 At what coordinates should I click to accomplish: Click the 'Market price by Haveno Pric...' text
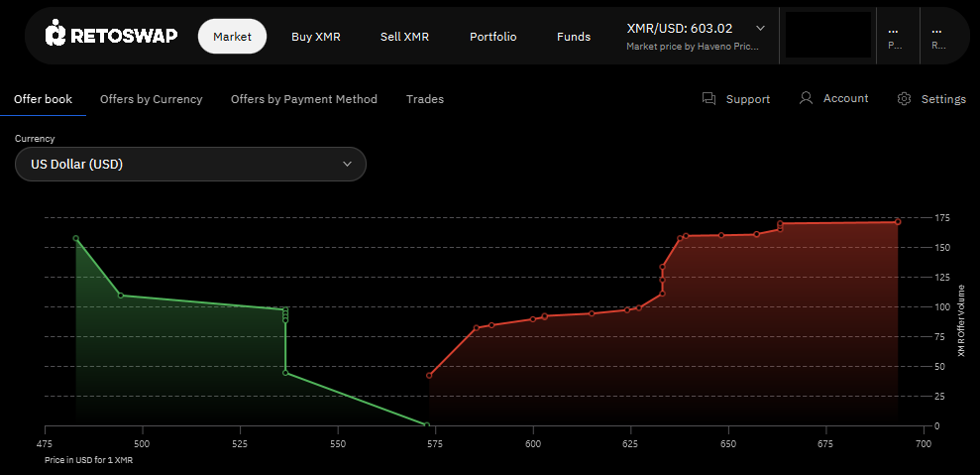[x=692, y=47]
